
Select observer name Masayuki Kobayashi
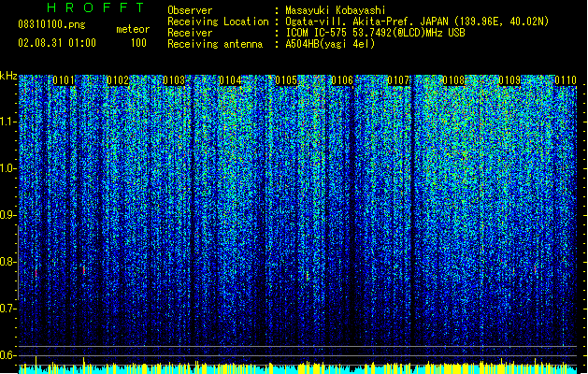pos(336,10)
